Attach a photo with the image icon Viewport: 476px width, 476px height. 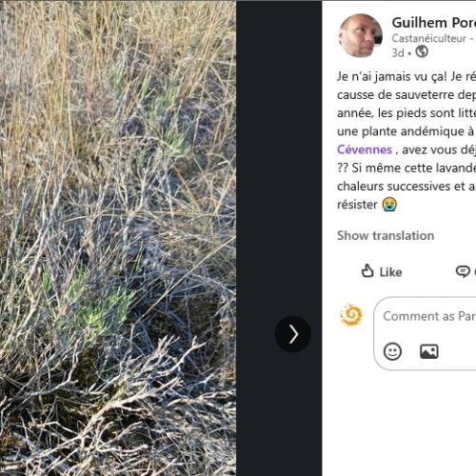429,351
